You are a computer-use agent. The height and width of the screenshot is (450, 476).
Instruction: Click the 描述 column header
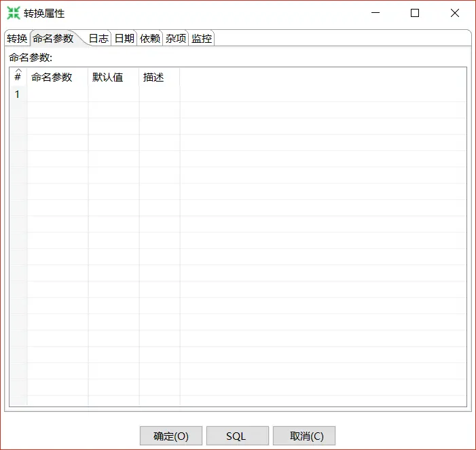coord(160,77)
